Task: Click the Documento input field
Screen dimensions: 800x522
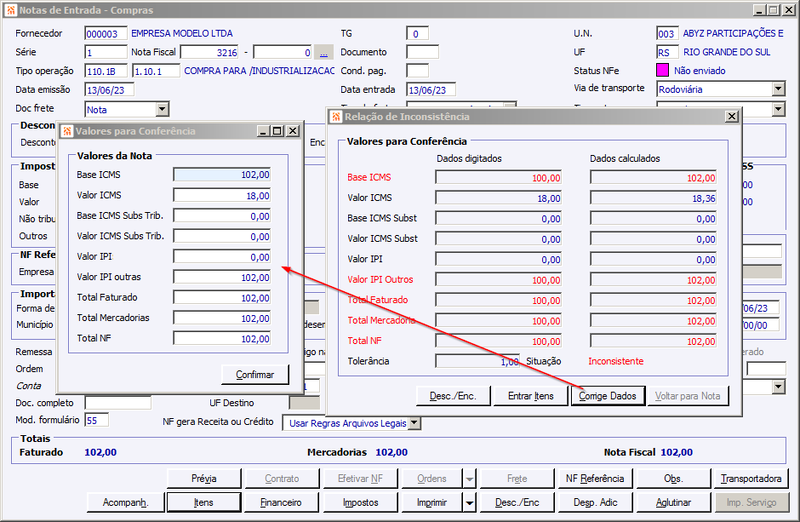Action: pos(422,52)
